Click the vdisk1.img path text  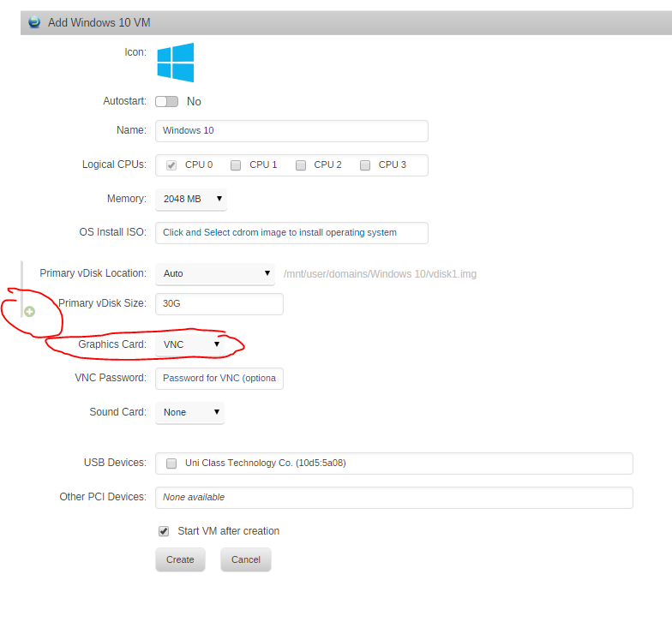point(381,274)
